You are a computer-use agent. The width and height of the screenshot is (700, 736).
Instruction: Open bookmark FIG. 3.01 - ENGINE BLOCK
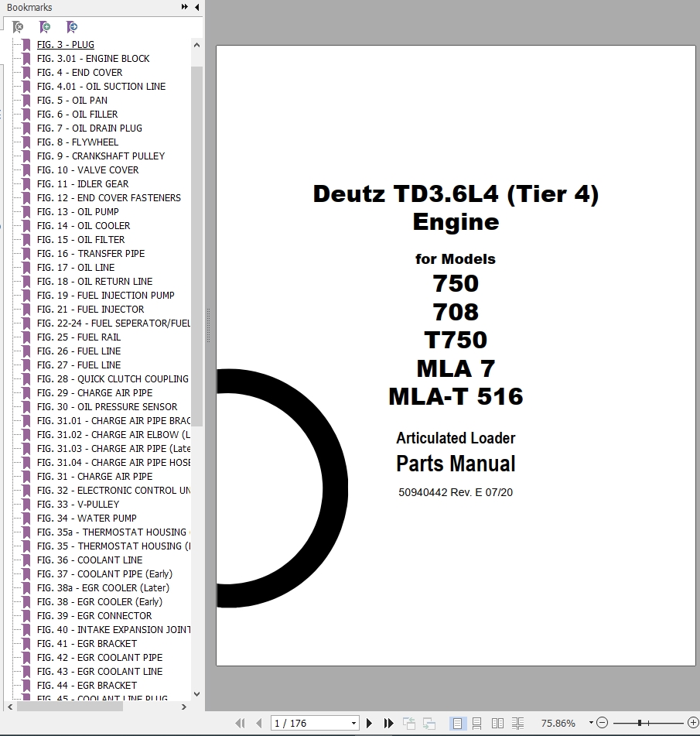click(x=94, y=59)
